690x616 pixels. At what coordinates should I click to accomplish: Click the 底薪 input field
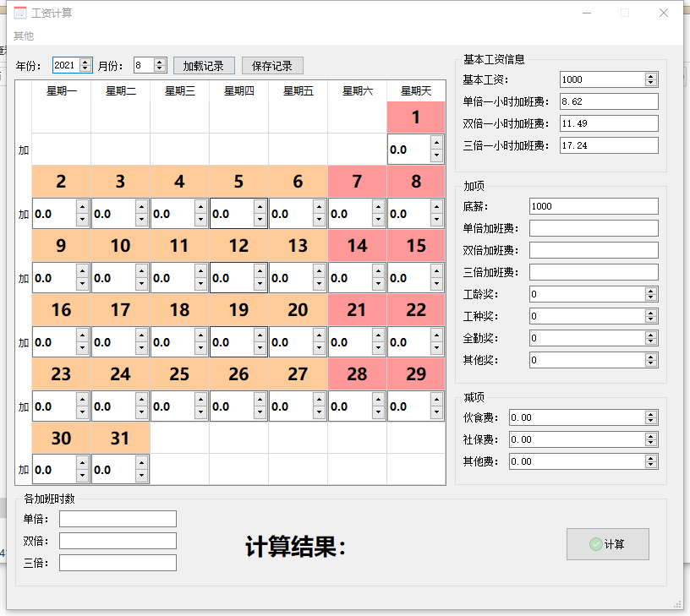click(x=593, y=206)
